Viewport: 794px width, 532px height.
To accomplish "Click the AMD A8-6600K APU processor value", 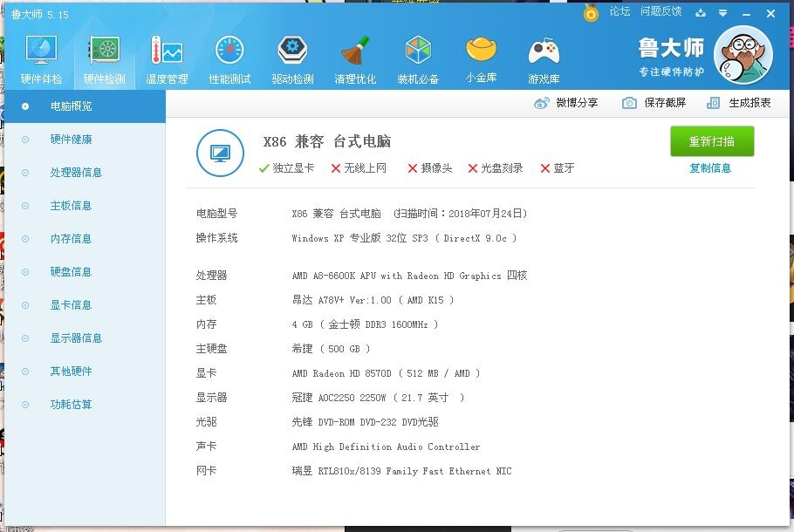I will 409,276.
